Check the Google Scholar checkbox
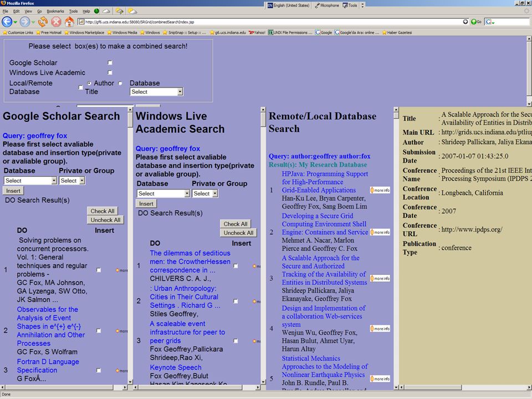The image size is (532, 399). 110,63
